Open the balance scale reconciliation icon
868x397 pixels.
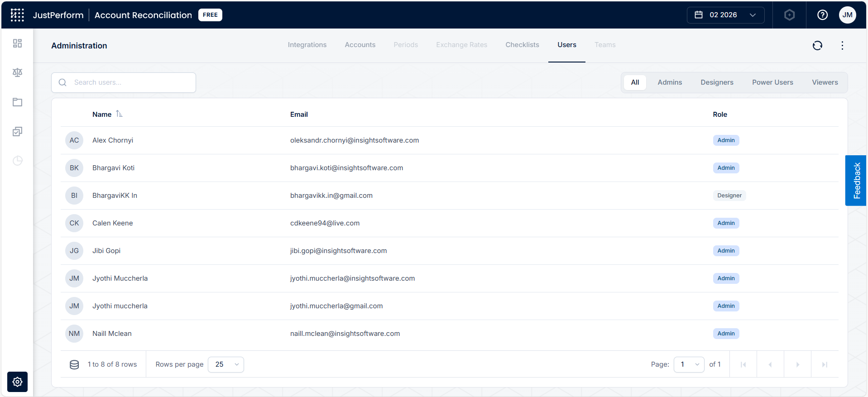pyautogui.click(x=17, y=72)
